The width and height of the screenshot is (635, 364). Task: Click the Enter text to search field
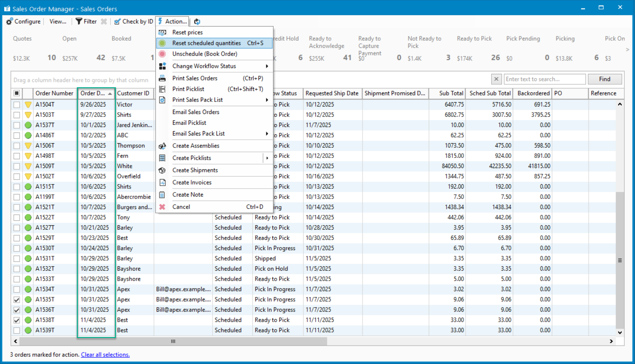click(544, 79)
